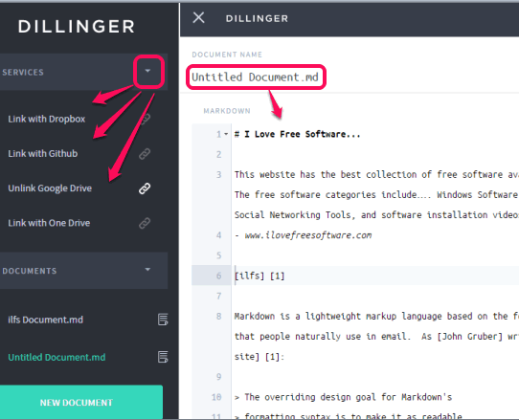The image size is (519, 420).
Task: Collapse the Services section arrow
Action: pos(148,71)
